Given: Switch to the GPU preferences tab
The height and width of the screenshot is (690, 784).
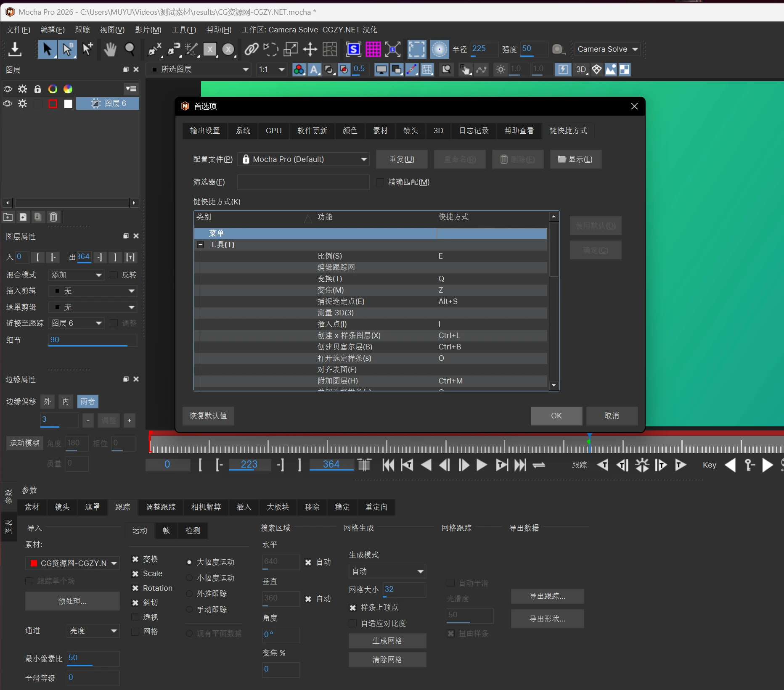Looking at the screenshot, I should click(273, 131).
